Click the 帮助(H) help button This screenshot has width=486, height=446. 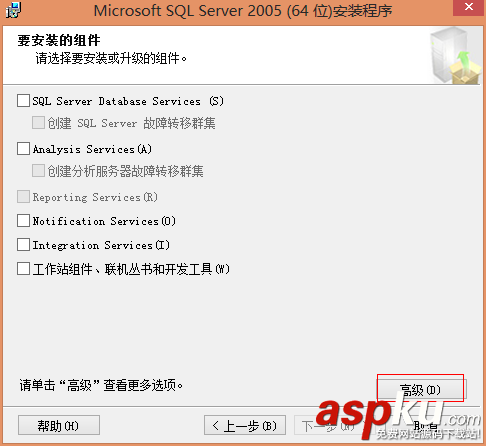pyautogui.click(x=59, y=425)
